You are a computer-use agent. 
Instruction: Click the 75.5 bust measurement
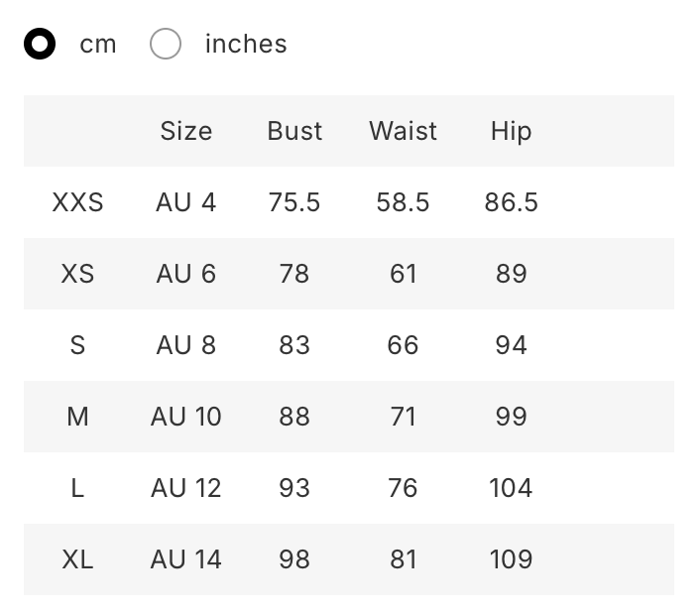point(294,202)
